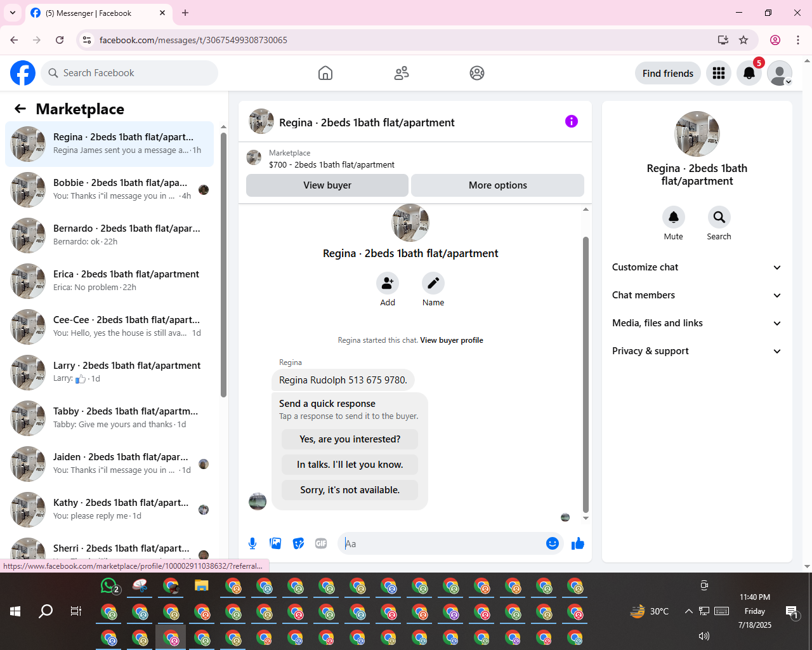Send 'Sorry, it's not available.' response

[x=350, y=490]
